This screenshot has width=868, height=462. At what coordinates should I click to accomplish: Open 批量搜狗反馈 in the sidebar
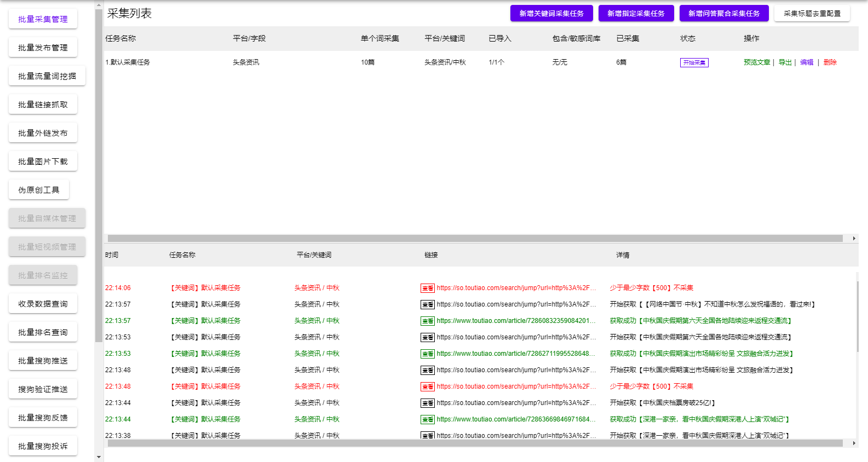point(43,418)
